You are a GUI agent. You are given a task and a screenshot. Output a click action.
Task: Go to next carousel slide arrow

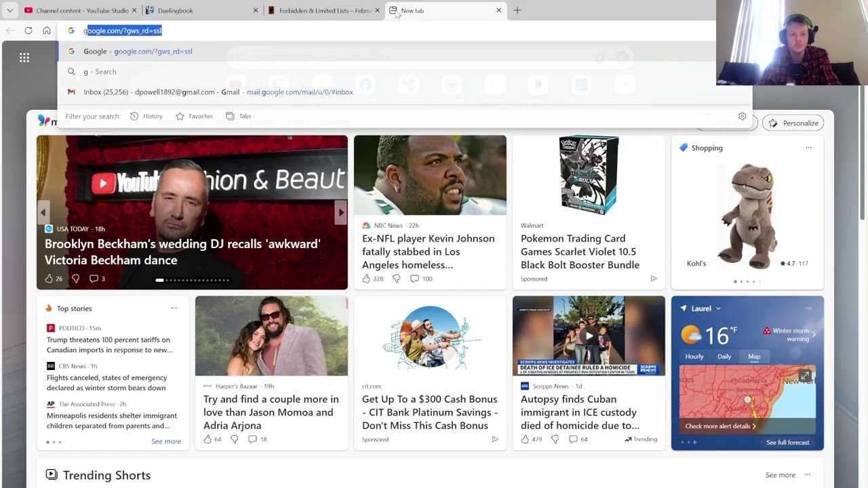click(341, 212)
